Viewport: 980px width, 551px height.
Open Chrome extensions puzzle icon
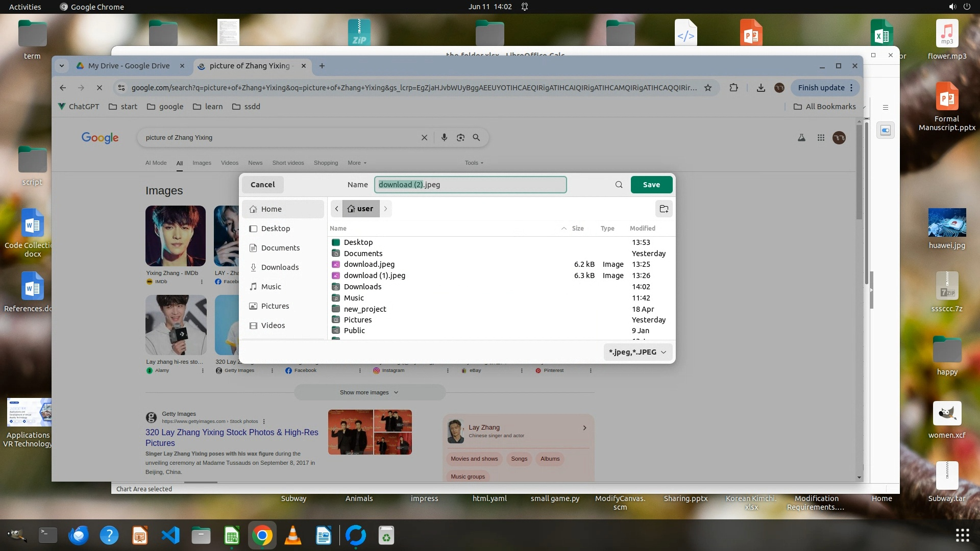pyautogui.click(x=733, y=88)
